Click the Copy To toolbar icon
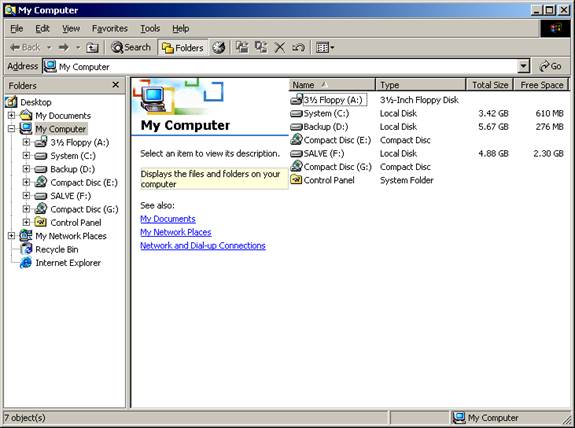This screenshot has height=428, width=575. (261, 47)
